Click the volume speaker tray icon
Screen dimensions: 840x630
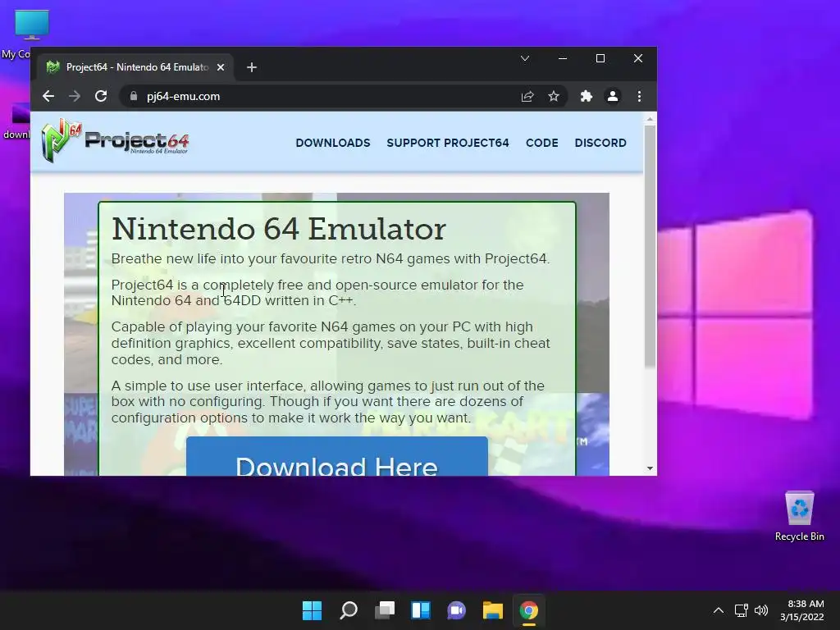(x=761, y=610)
